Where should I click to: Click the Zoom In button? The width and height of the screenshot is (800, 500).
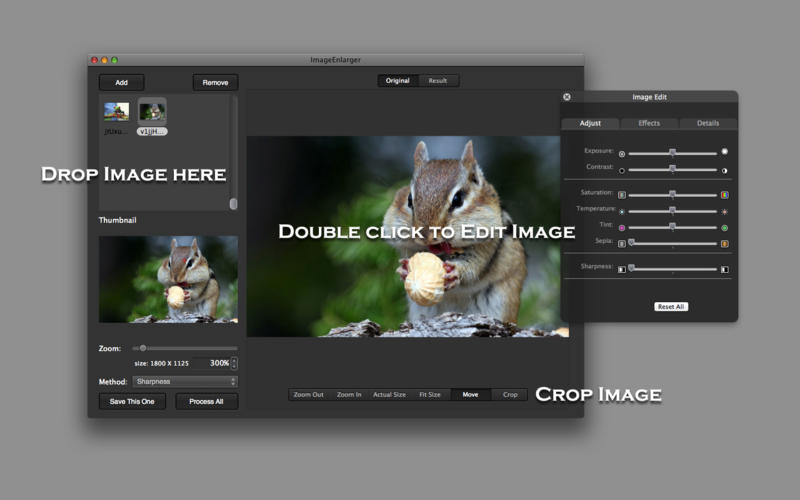[x=349, y=394]
